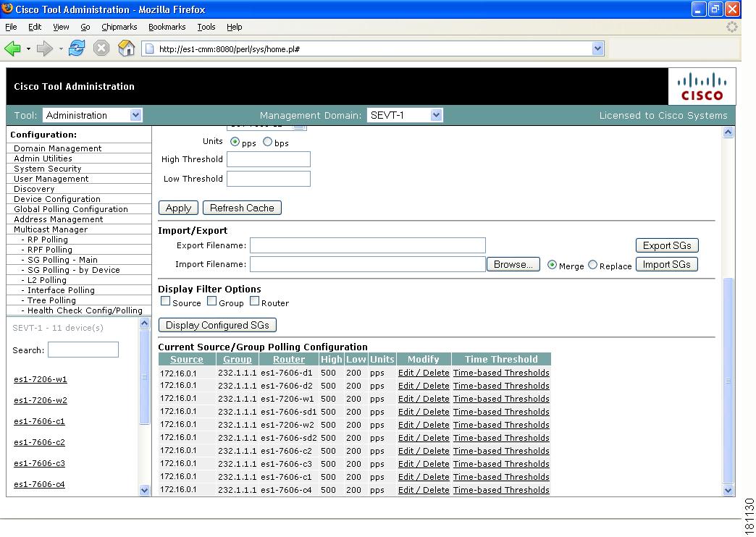Click the browser URL address field
The height and width of the screenshot is (537, 756).
372,48
